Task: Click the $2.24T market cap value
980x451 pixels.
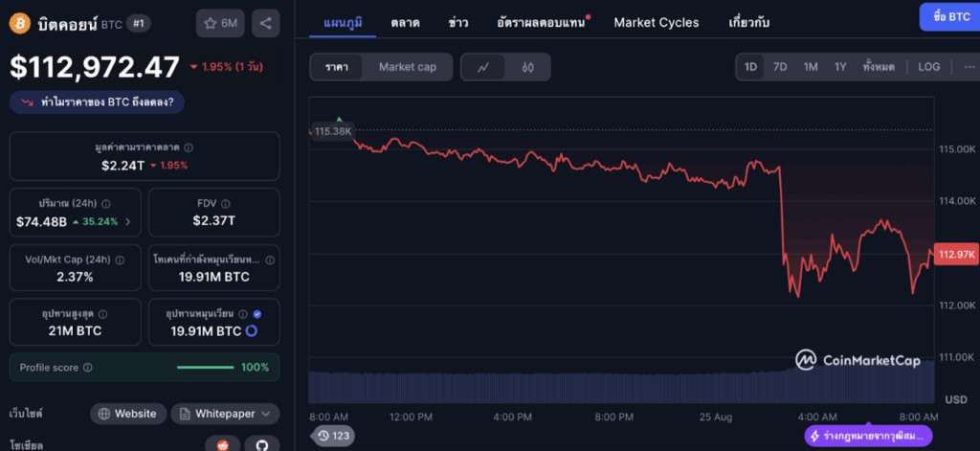Action: tap(123, 165)
